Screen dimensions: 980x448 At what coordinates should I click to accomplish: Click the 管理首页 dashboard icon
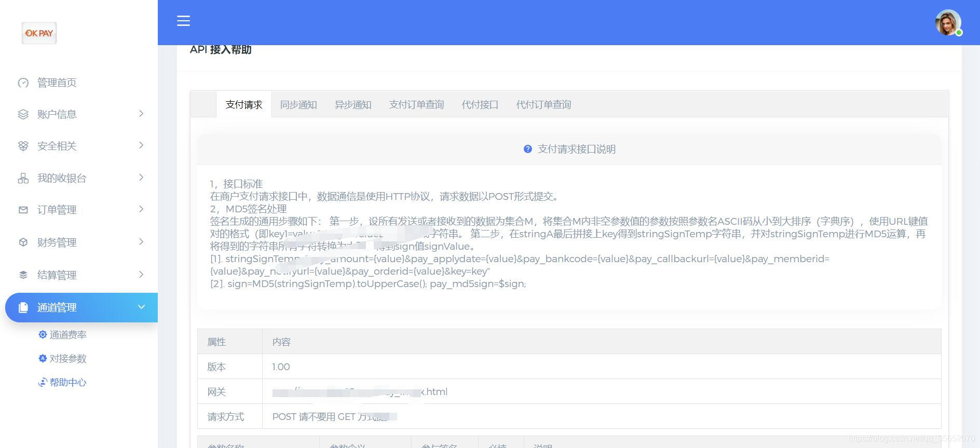(x=23, y=83)
